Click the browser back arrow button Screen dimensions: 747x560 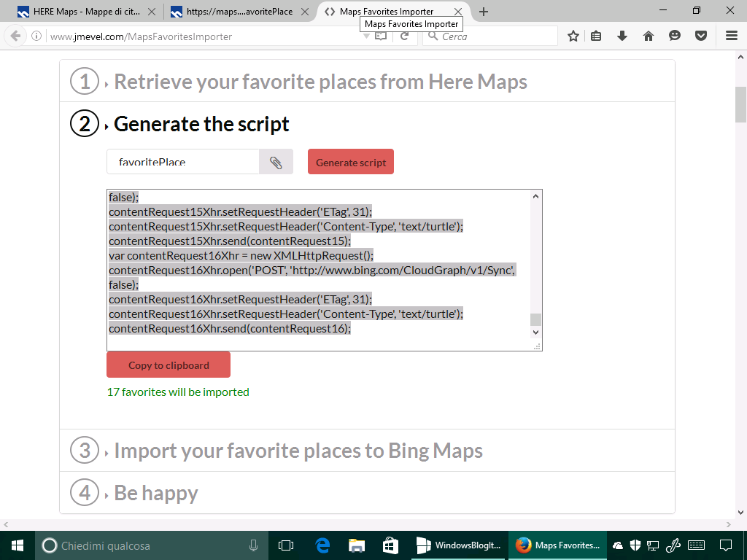point(15,36)
